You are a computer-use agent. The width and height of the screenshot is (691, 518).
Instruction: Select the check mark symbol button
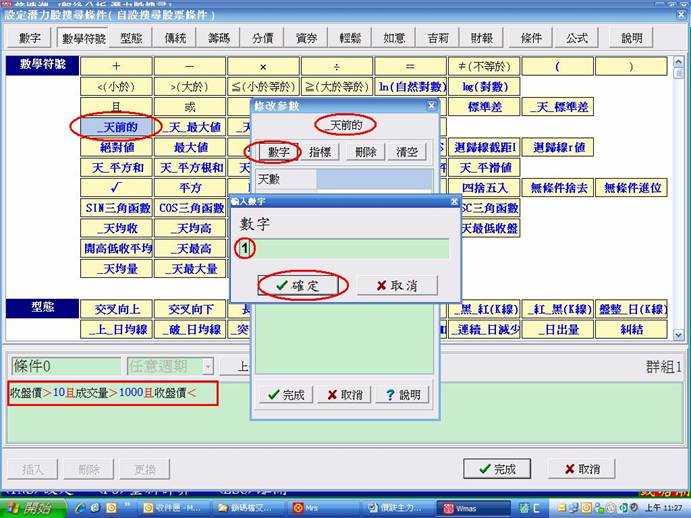[116, 187]
